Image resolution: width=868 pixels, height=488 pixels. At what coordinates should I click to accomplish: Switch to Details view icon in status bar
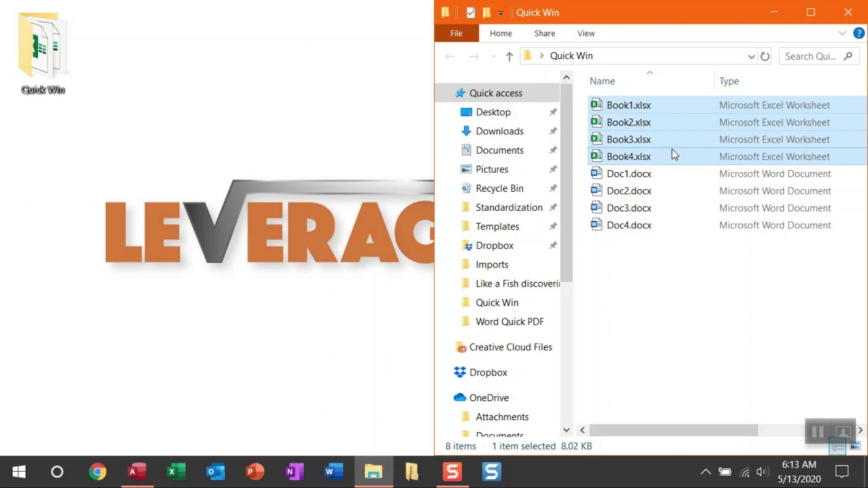pos(837,446)
